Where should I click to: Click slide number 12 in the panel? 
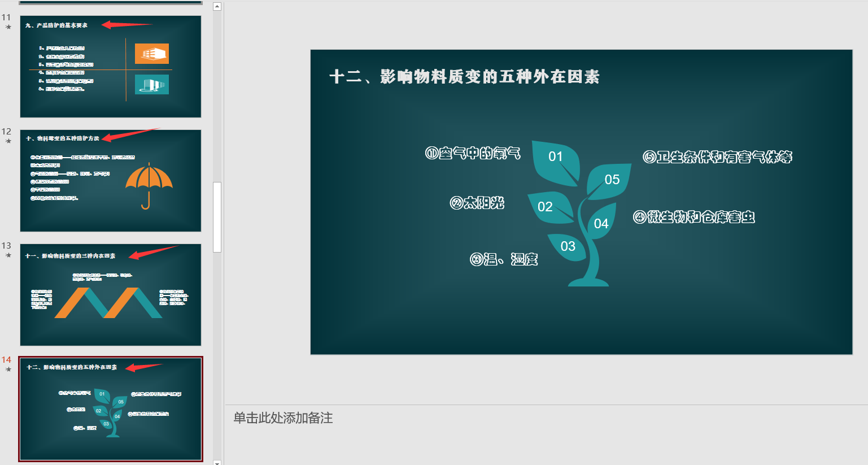pyautogui.click(x=6, y=132)
